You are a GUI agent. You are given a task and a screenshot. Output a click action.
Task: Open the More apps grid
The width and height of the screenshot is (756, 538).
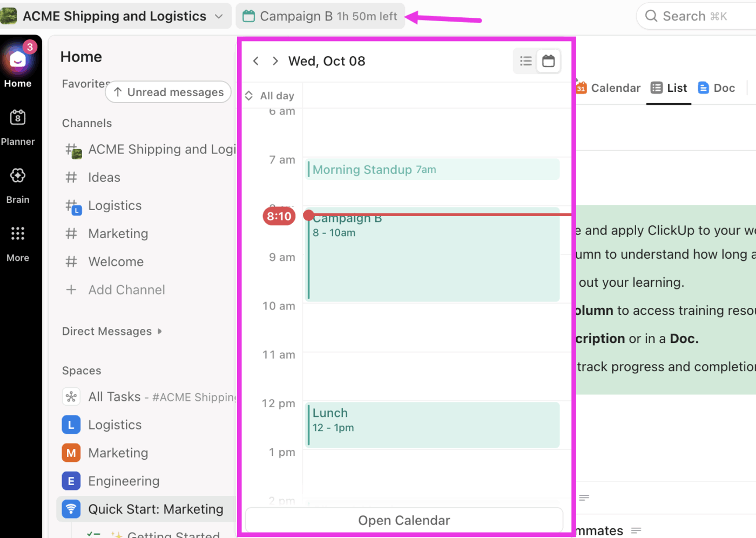click(x=18, y=233)
